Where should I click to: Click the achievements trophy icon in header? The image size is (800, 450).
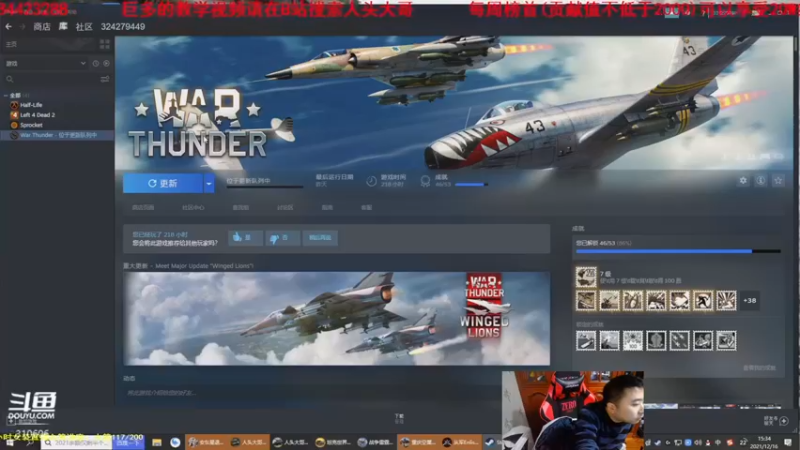425,181
